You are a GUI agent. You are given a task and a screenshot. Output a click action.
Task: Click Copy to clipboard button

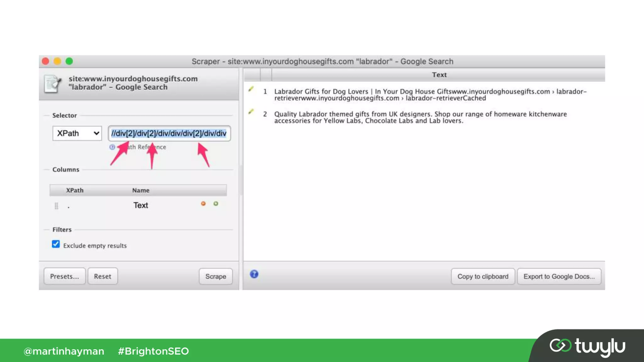[x=483, y=276]
